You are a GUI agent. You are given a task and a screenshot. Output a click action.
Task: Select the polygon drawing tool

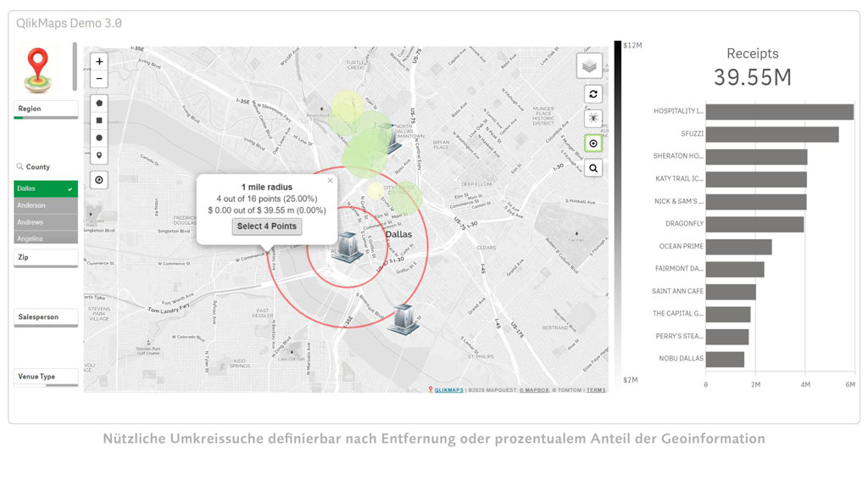tap(99, 103)
